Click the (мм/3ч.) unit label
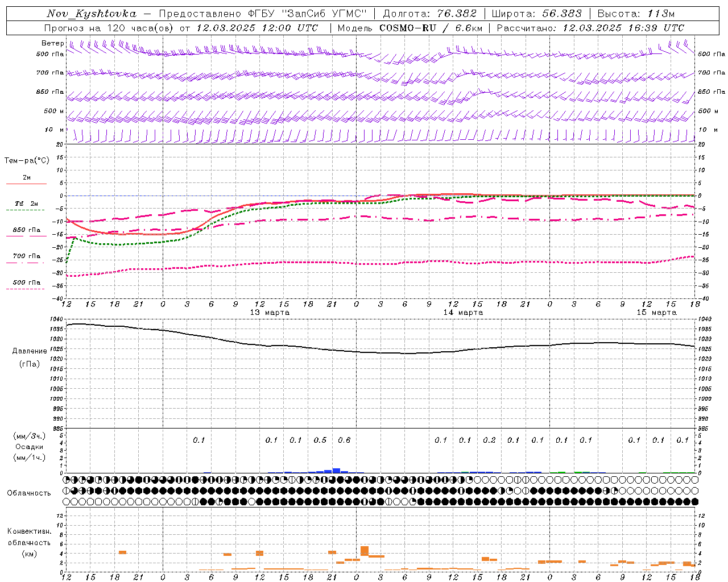This screenshot has width=728, height=582. point(29,436)
